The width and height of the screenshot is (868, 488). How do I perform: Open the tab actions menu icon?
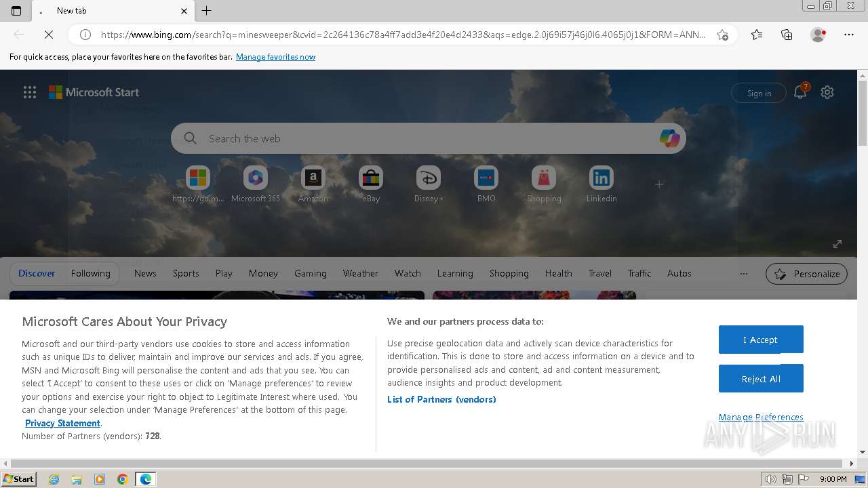[x=16, y=11]
